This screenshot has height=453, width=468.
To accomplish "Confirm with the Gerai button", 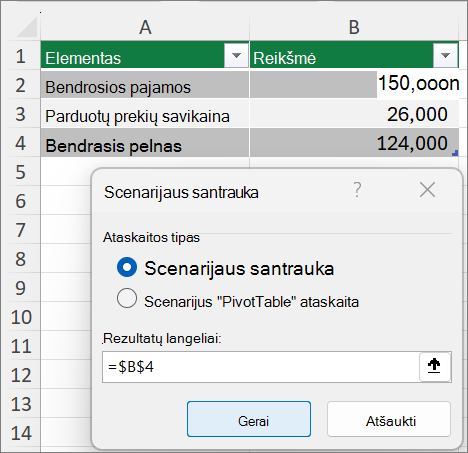I will 249,419.
